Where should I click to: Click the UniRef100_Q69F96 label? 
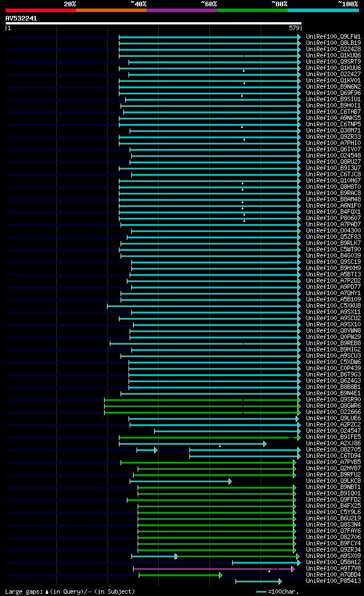point(333,93)
